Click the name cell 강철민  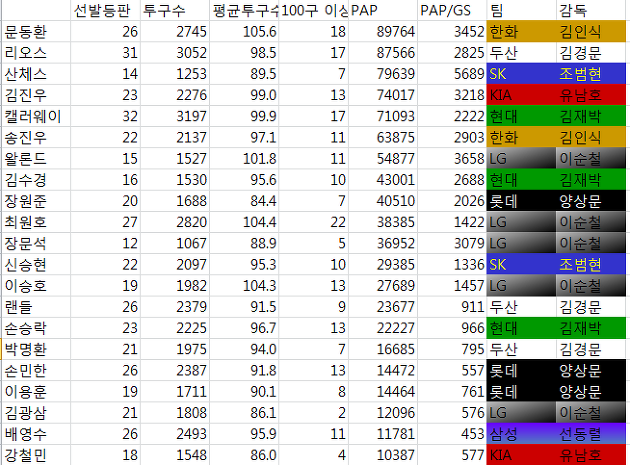click(x=36, y=455)
